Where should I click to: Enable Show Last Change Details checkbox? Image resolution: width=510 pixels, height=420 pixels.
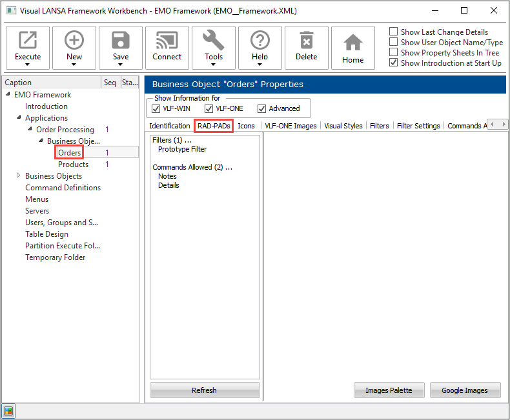click(x=394, y=32)
